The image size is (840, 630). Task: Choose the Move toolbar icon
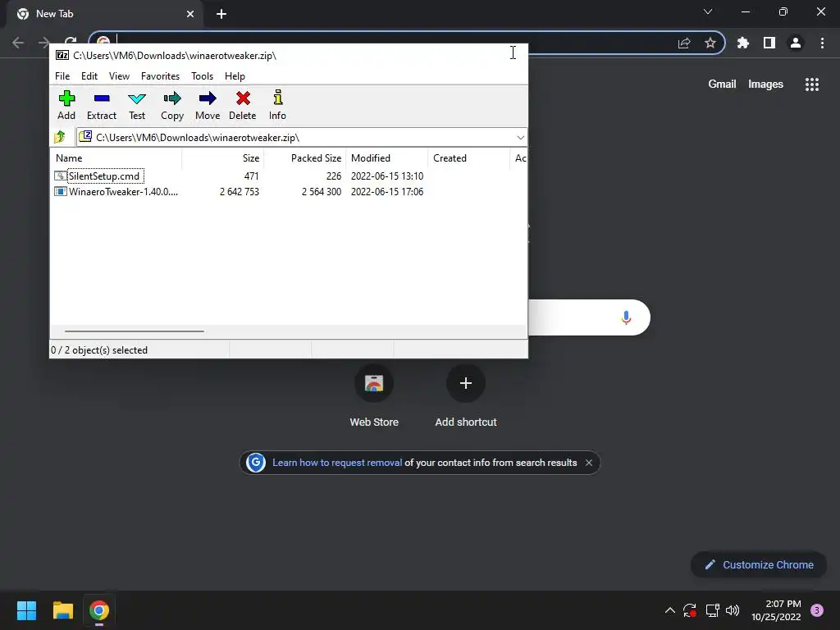click(x=208, y=106)
